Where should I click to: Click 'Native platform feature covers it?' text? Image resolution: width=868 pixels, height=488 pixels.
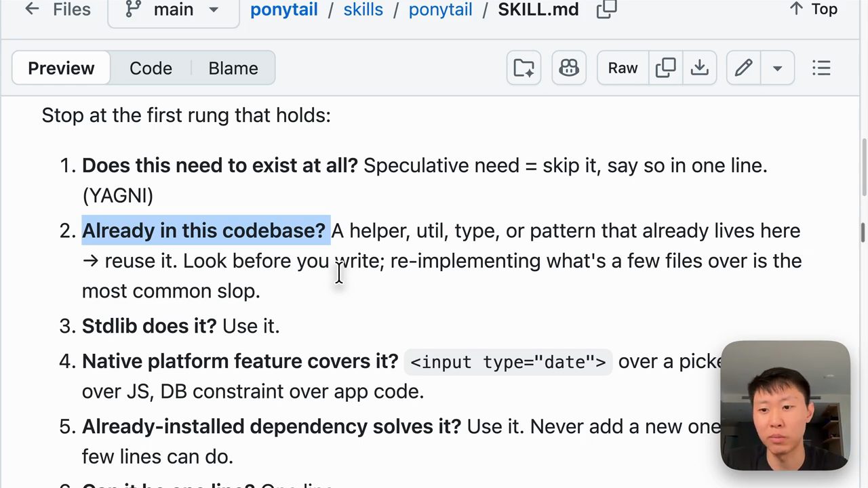click(x=240, y=361)
